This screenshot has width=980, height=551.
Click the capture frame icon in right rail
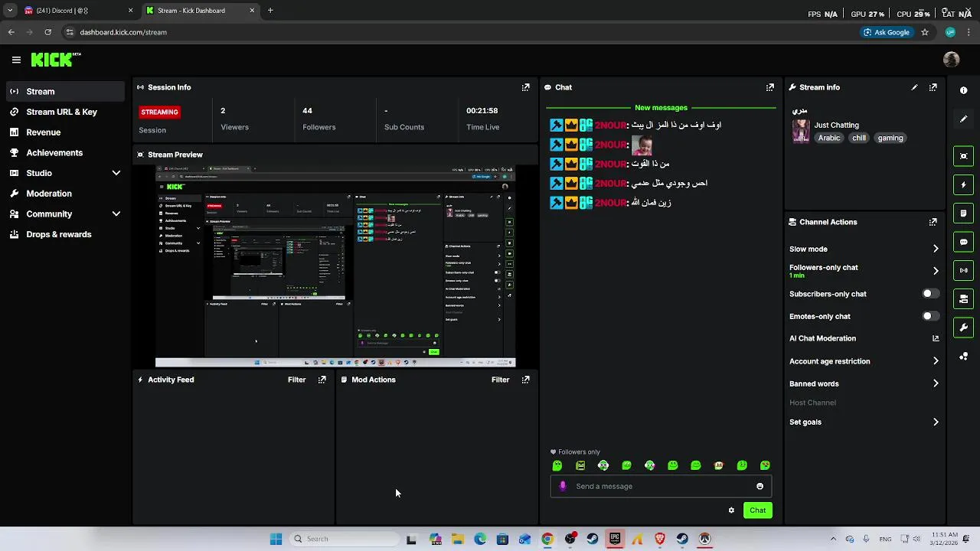tap(964, 156)
